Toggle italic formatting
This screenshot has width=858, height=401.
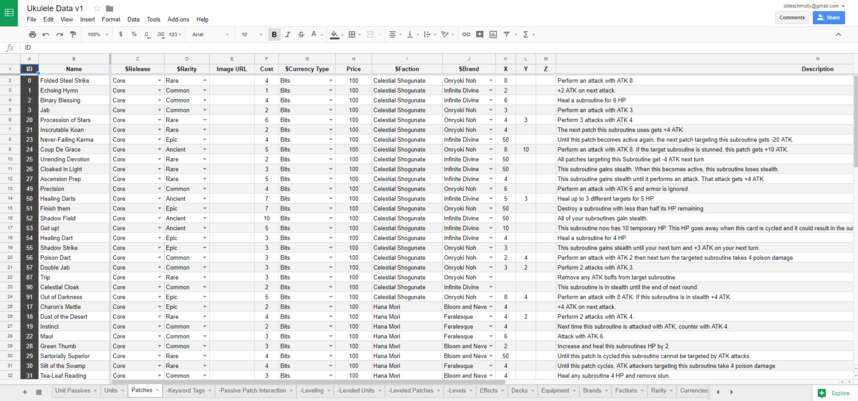(288, 34)
